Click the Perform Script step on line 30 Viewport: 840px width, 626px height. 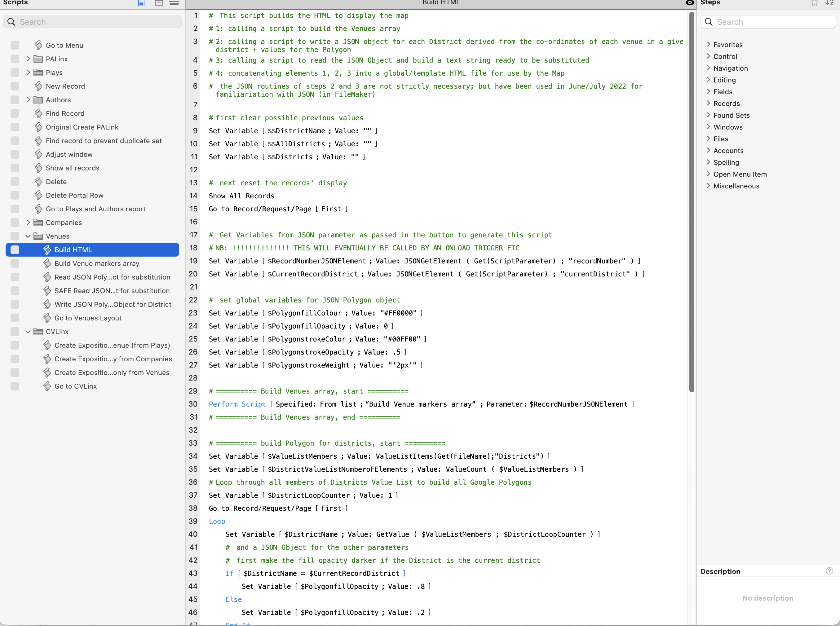(237, 404)
